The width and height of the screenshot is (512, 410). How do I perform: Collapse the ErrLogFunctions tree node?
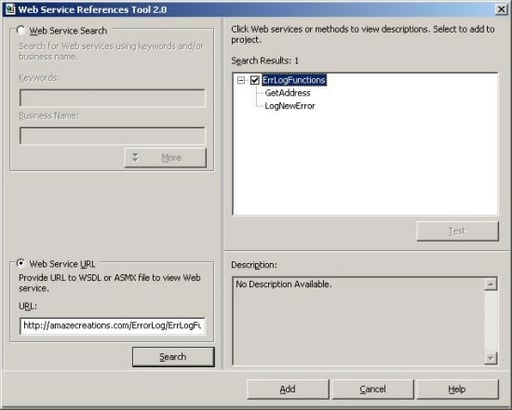(241, 80)
